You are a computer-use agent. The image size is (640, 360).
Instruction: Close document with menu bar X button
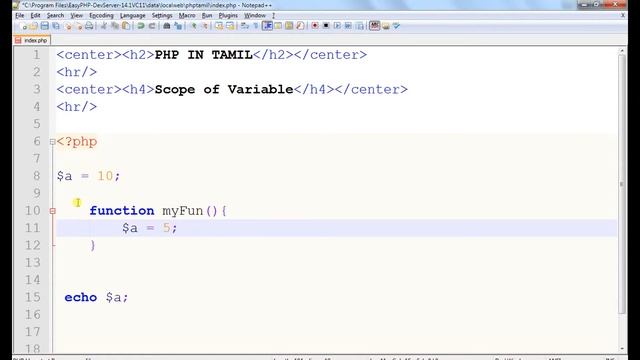[x=623, y=16]
